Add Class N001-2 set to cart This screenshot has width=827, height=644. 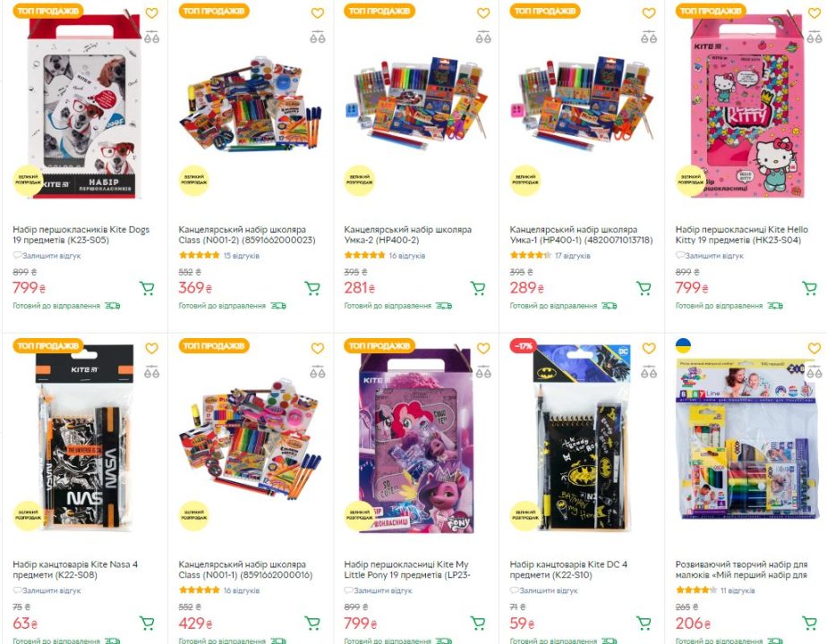click(x=312, y=288)
